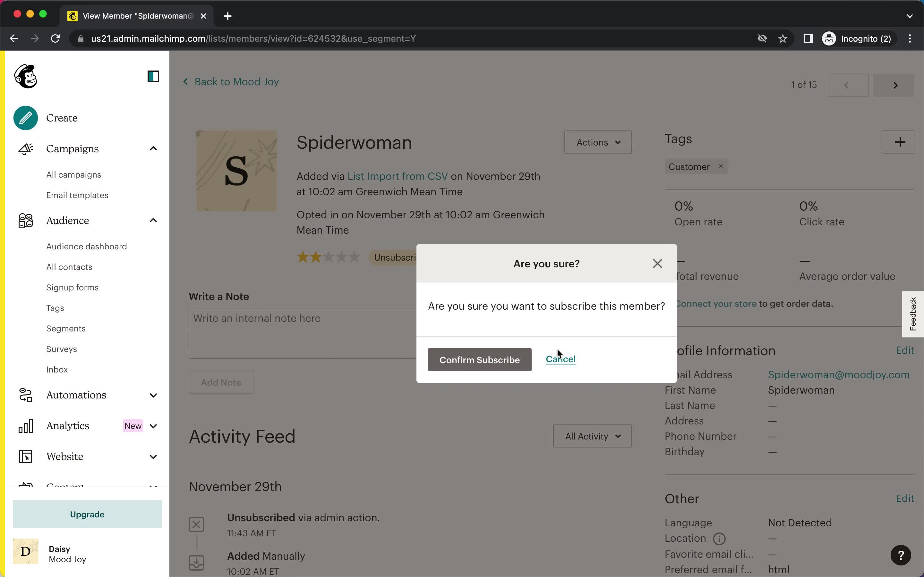924x577 pixels.
Task: Click Cancel link in dialog
Action: (x=561, y=359)
